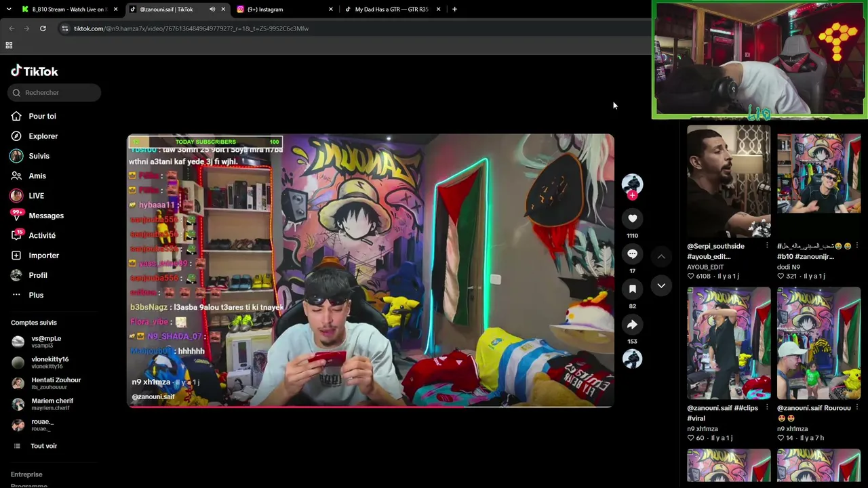Open options menu for #b10 #zanouni video
The height and width of the screenshot is (488, 868).
coord(857,246)
